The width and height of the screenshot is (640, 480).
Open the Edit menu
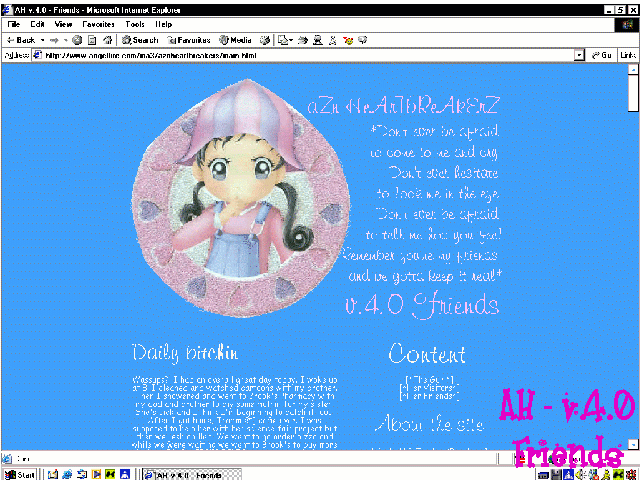[37, 24]
